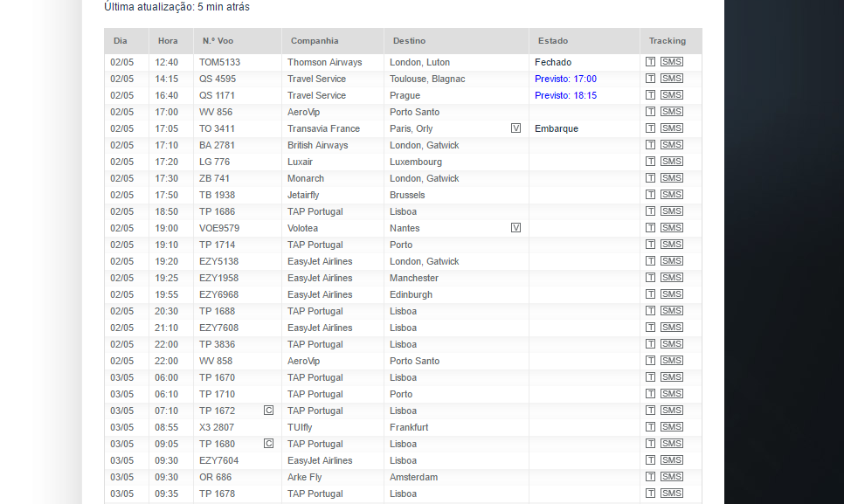Click the V icon on the Nantes row
Screen dimensions: 844x504
point(515,227)
